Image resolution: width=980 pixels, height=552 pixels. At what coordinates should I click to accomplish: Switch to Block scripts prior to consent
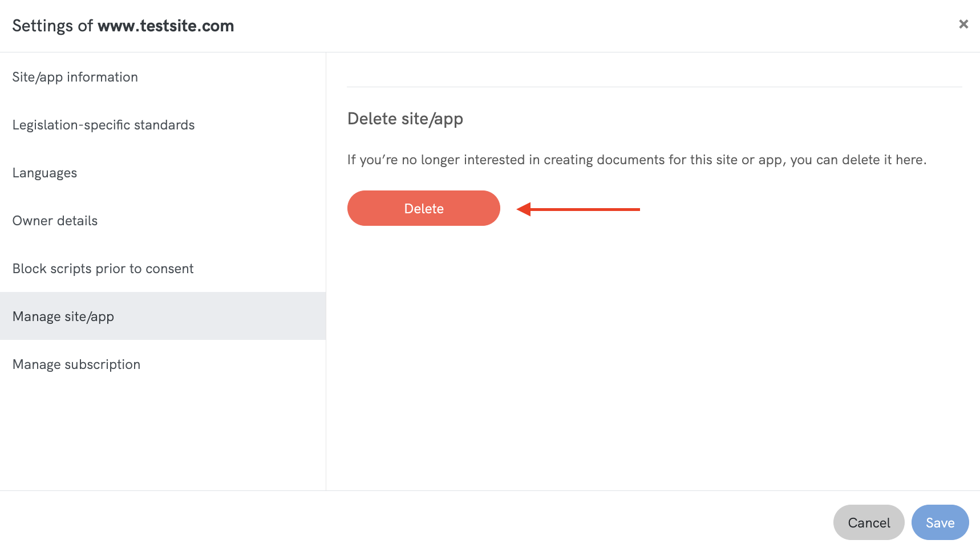point(103,269)
